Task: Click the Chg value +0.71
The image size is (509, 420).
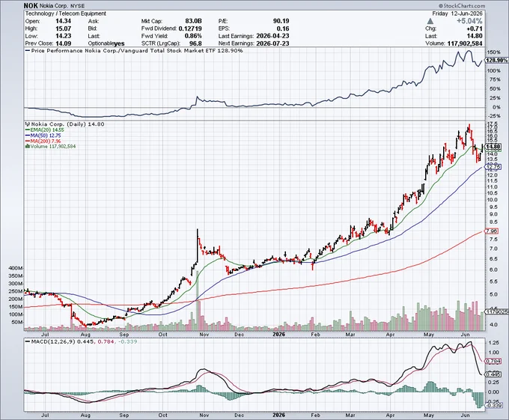Action: tap(475, 28)
